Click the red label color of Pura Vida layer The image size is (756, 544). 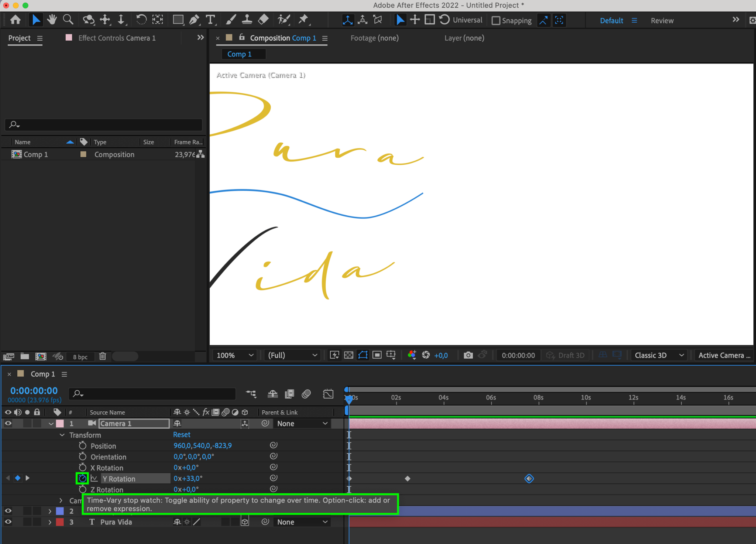pos(60,522)
